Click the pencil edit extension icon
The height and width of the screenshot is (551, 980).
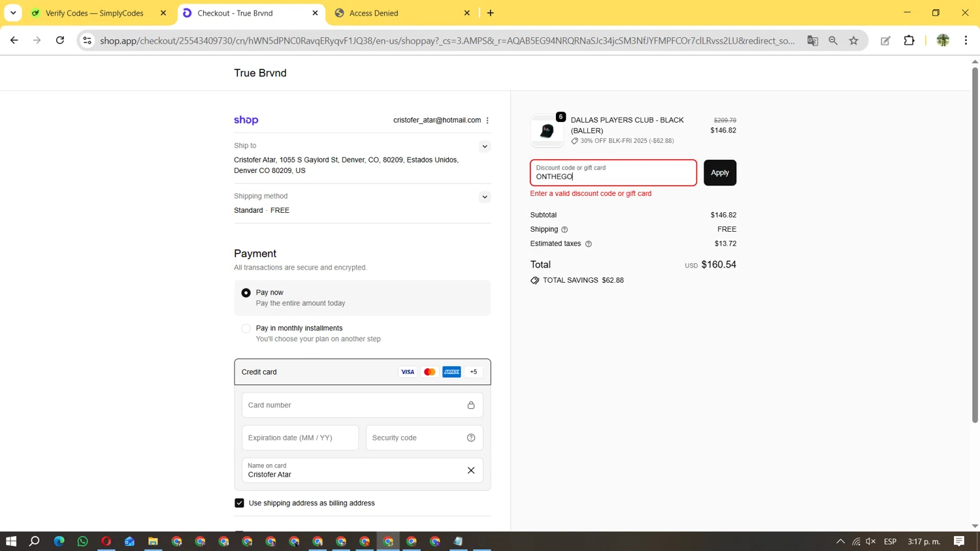pos(885,40)
